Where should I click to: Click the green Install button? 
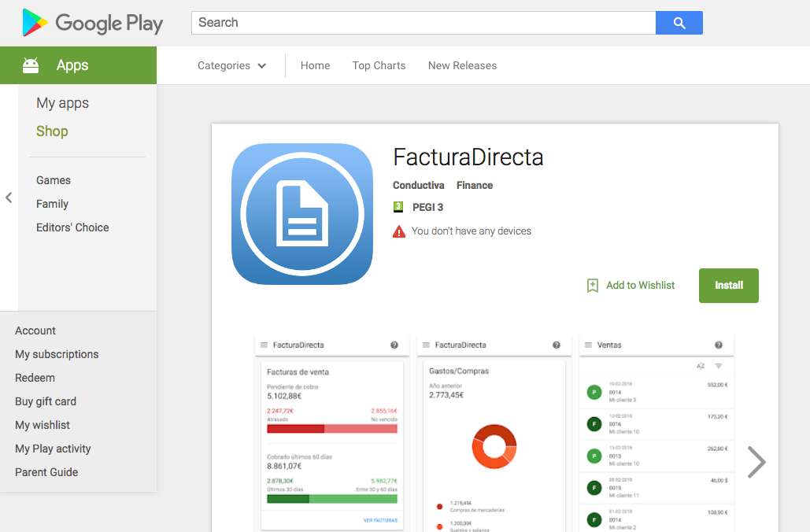728,286
